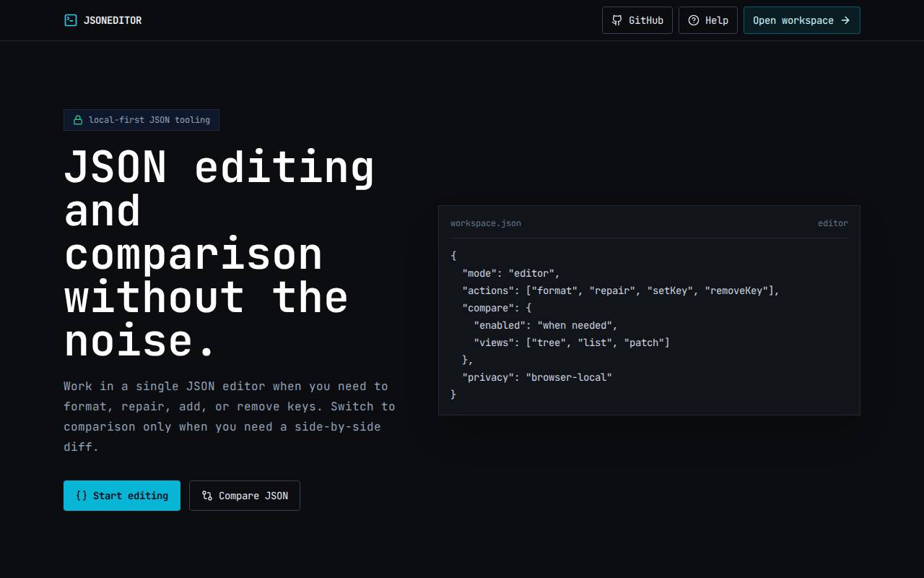Click the 'editor' label in the code panel header
This screenshot has height=578, width=924.
833,223
